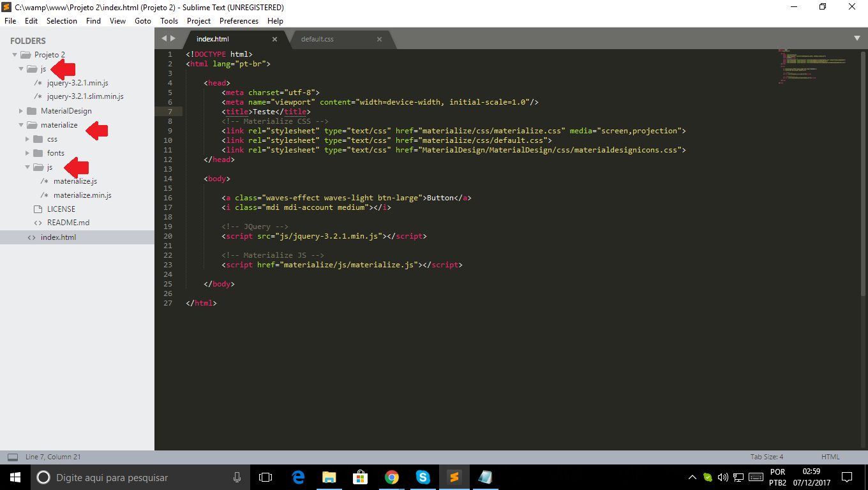Place cursor on the body closing tag line 25

pyautogui.click(x=219, y=284)
